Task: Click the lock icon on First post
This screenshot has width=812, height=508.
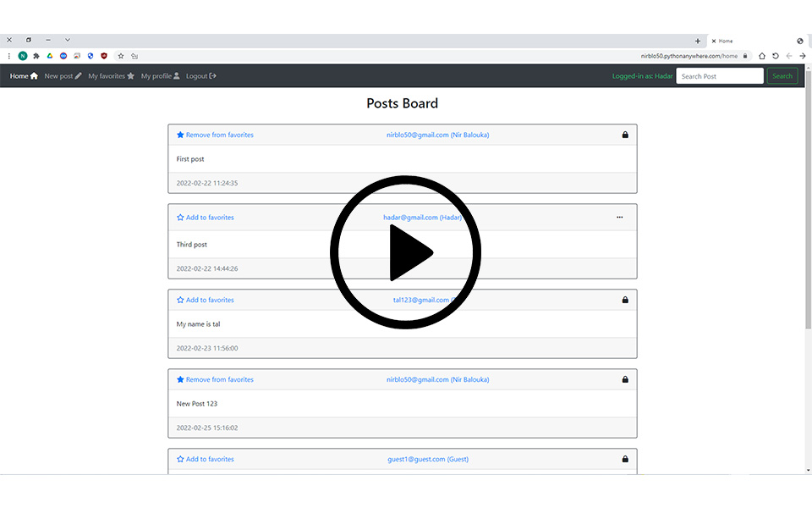Action: point(625,135)
